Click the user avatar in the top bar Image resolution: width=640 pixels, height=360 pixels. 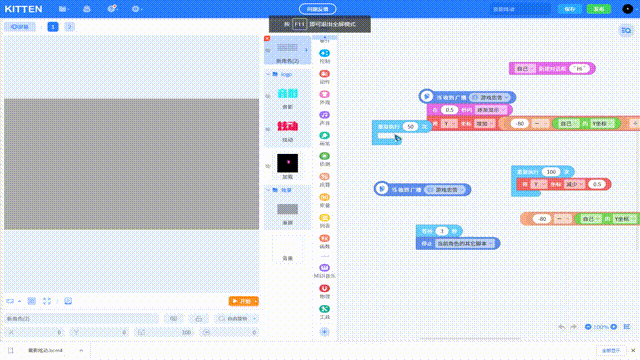click(627, 9)
